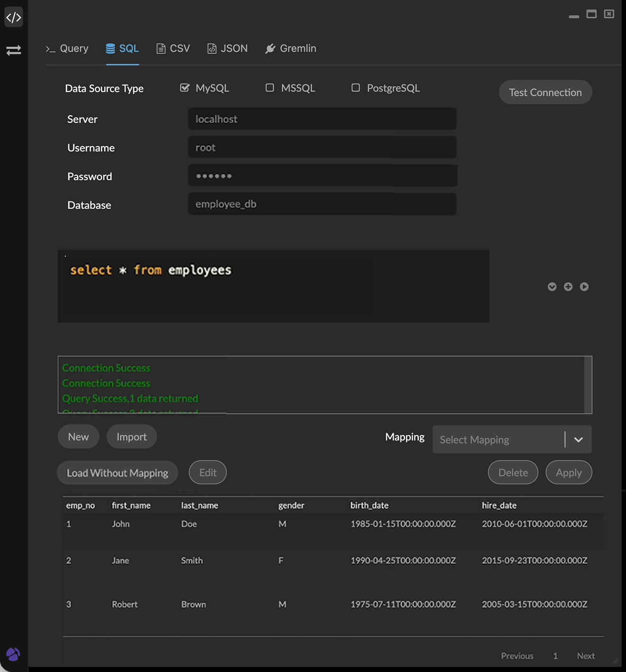
Task: Click the code editor icon in sidebar
Action: point(13,18)
